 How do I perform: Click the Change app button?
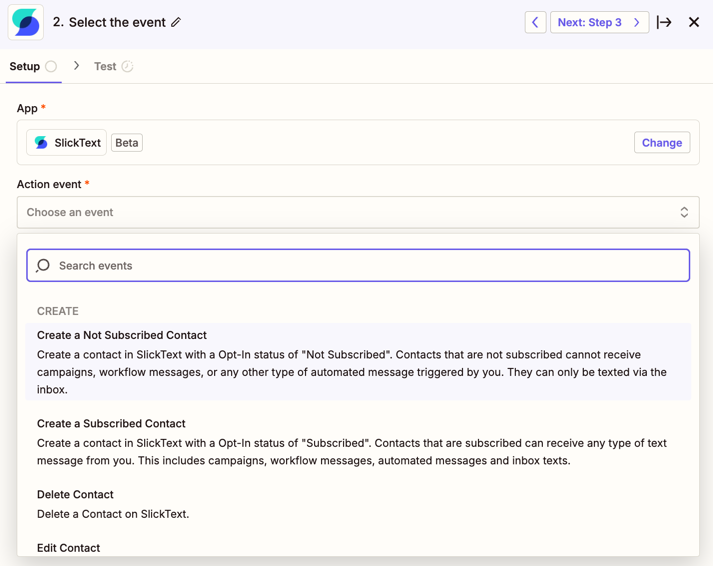point(662,143)
